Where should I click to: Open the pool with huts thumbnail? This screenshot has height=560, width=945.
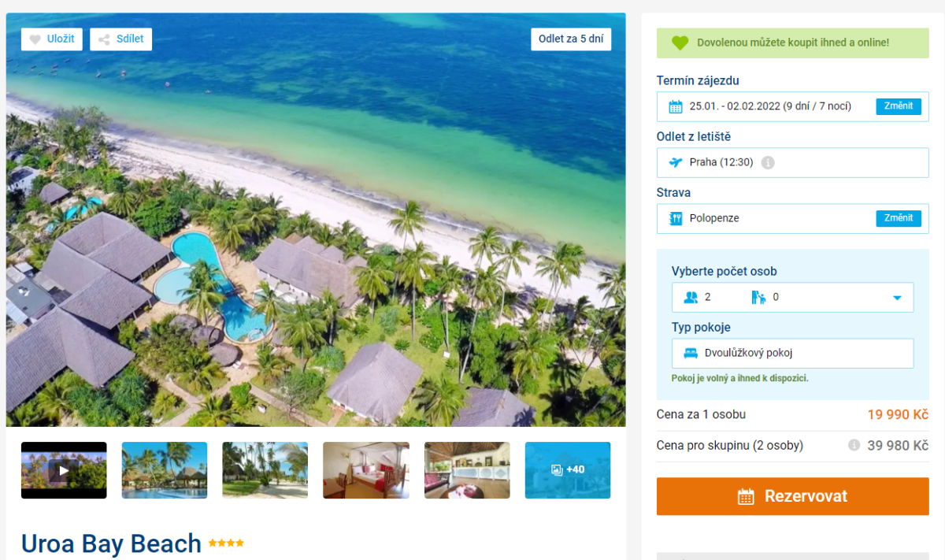[x=165, y=470]
